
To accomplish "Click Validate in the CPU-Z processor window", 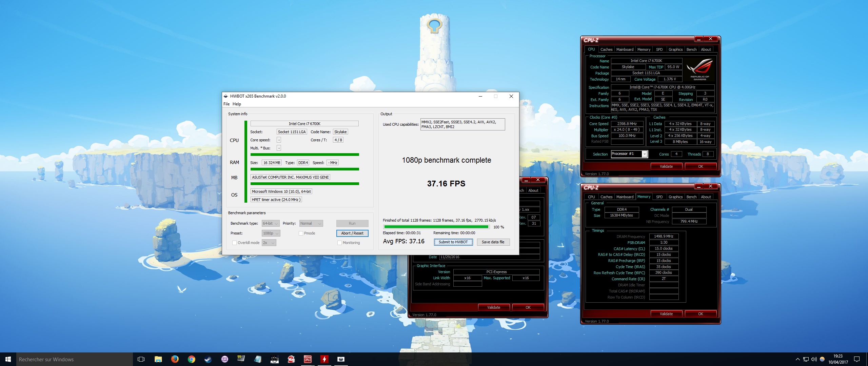I will point(666,166).
